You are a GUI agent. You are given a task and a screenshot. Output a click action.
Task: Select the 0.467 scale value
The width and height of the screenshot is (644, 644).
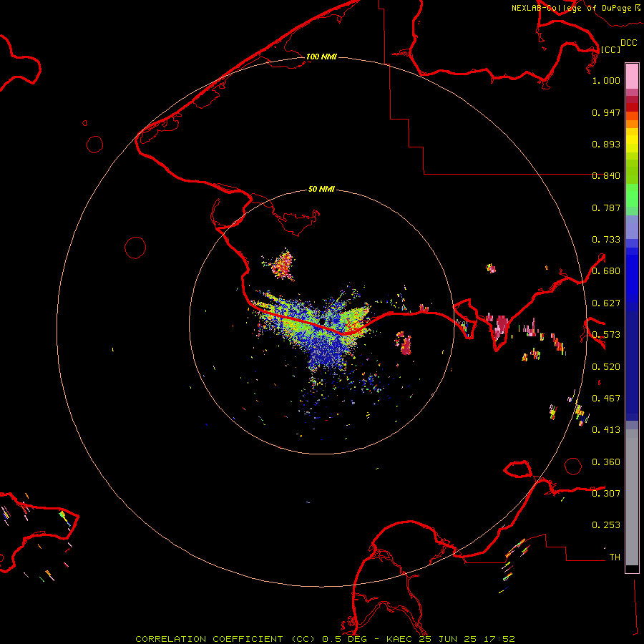click(606, 399)
